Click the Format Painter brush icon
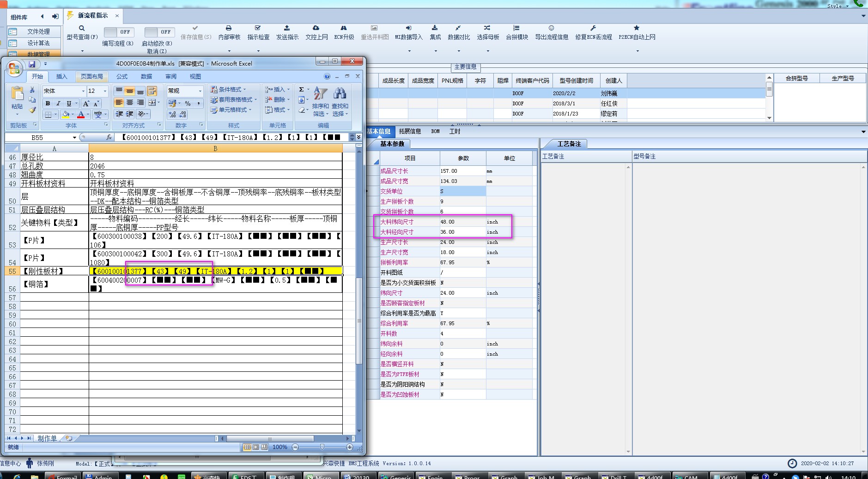 (x=32, y=110)
